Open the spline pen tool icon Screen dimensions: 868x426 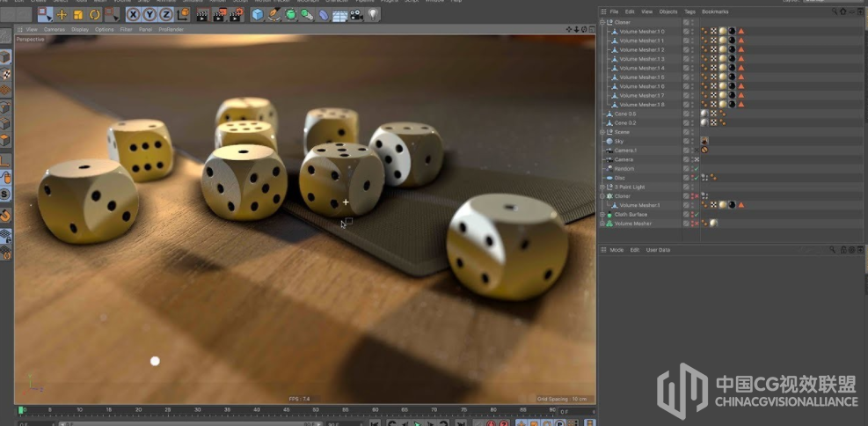(274, 15)
